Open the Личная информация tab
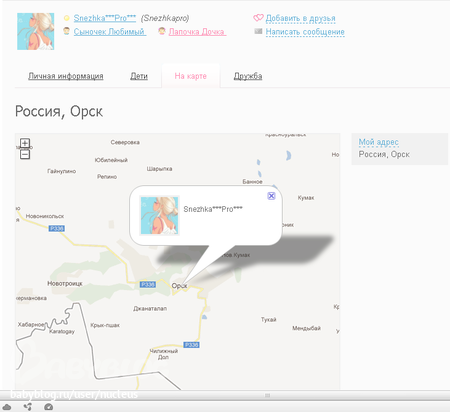This screenshot has height=412, width=450. 66,76
